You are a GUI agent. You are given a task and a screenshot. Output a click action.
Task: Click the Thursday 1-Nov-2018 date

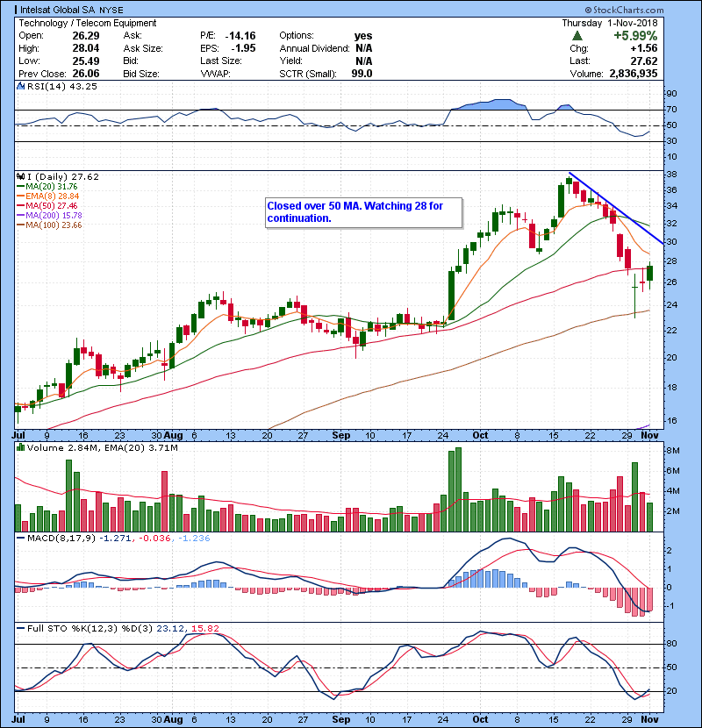(x=610, y=23)
